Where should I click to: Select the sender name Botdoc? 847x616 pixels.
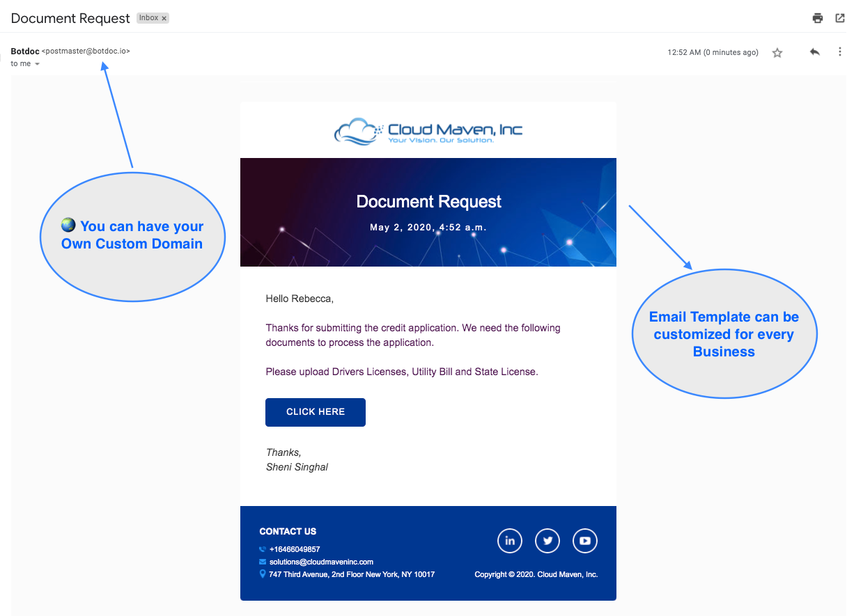pos(25,51)
